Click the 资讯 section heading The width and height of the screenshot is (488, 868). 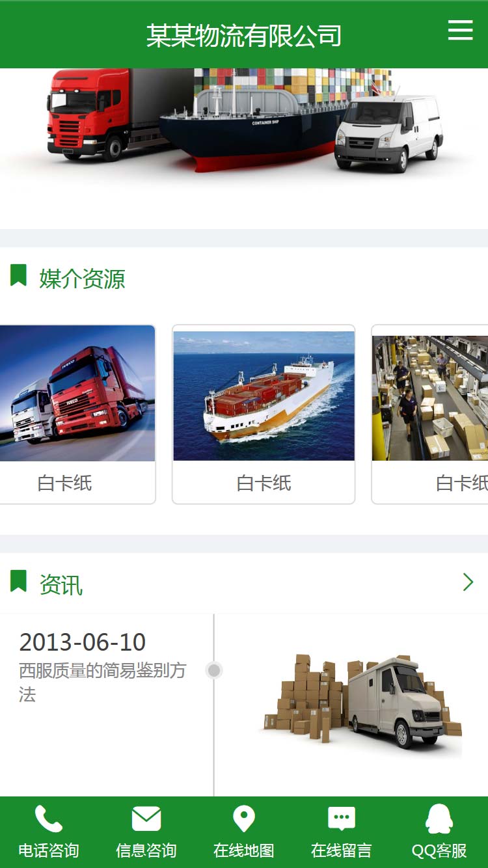61,584
